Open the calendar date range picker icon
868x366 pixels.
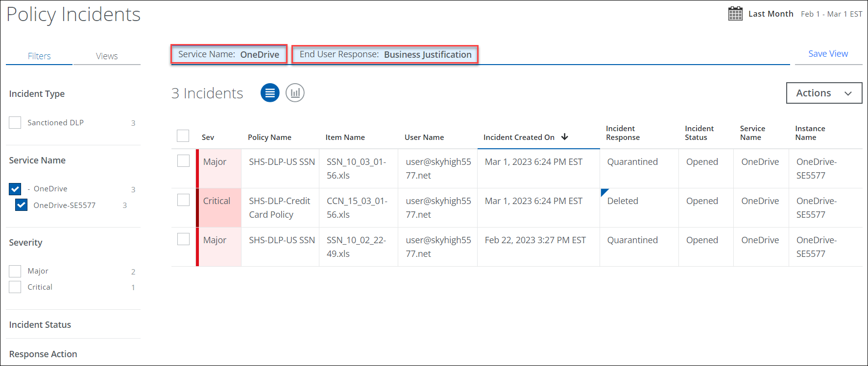(x=735, y=14)
